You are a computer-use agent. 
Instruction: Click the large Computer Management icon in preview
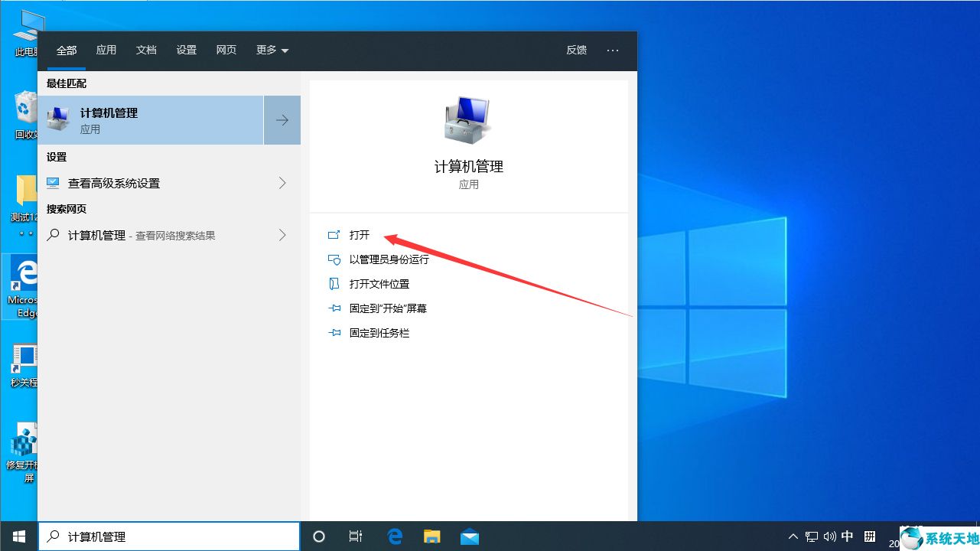[468, 120]
